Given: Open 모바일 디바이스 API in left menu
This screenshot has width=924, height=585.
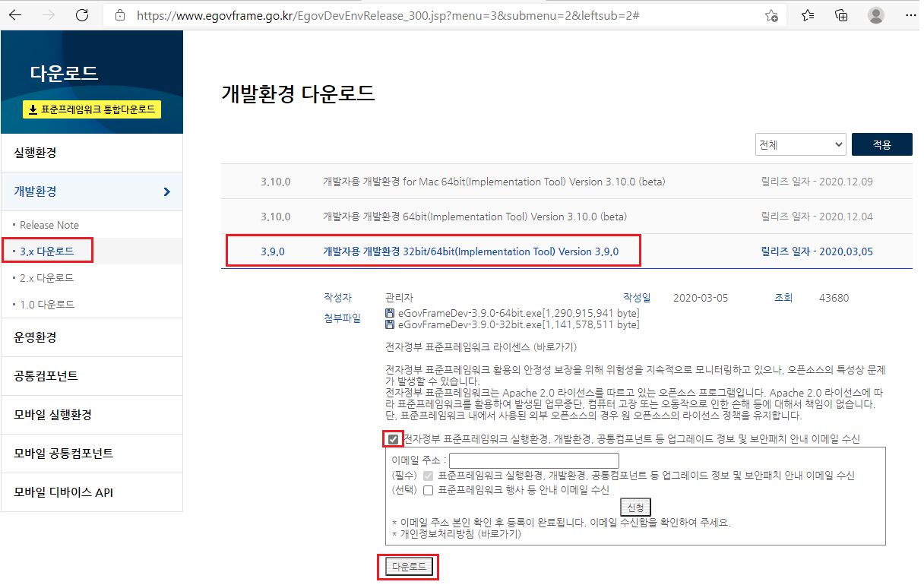Looking at the screenshot, I should 91,492.
